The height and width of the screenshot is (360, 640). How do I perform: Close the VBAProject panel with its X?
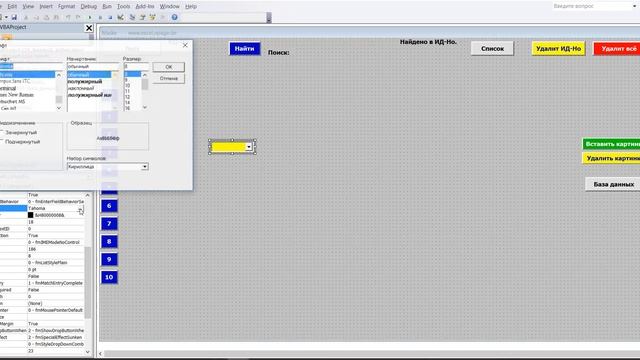pyautogui.click(x=89, y=28)
